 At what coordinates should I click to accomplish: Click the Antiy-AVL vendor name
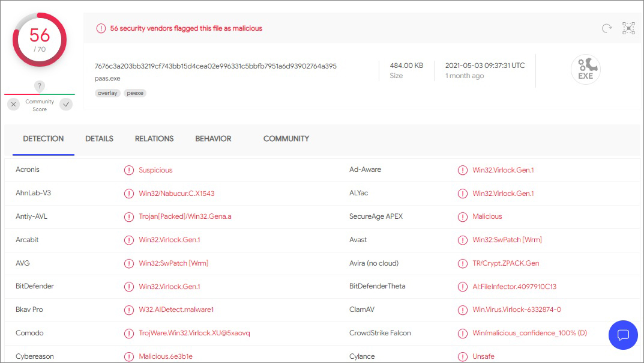coord(31,216)
